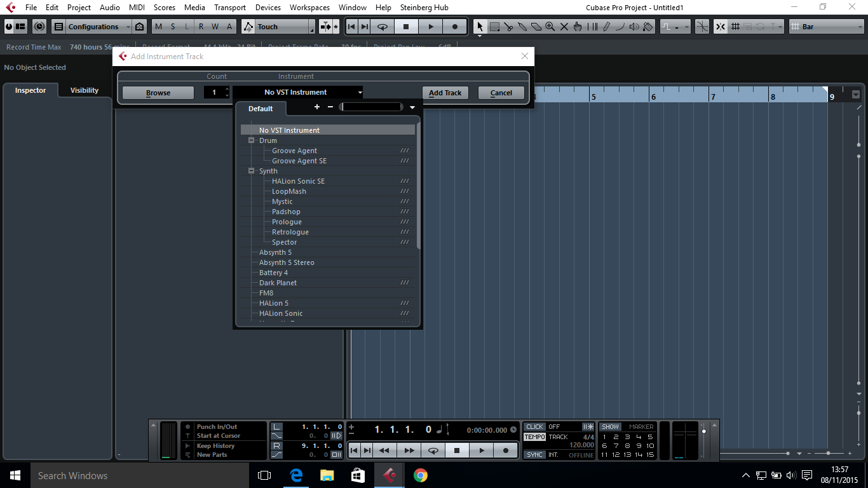This screenshot has width=868, height=488.
Task: Open Cubase from the Windows taskbar
Action: [389, 475]
